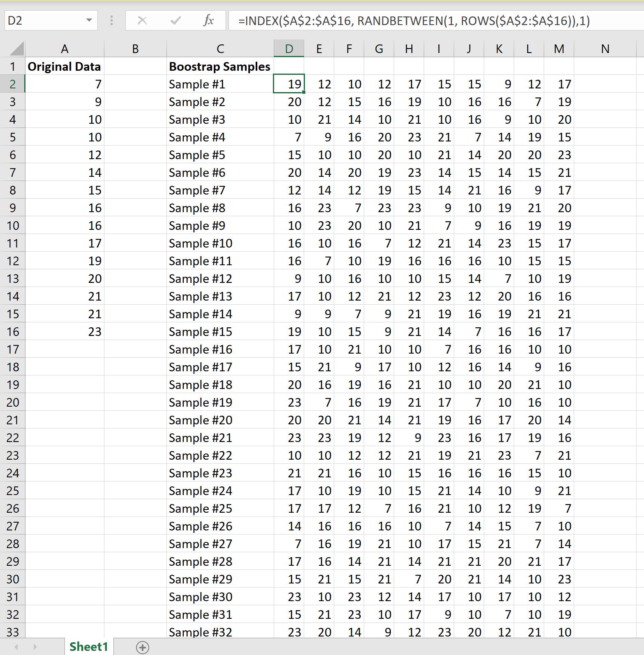Select column M header

(x=559, y=49)
